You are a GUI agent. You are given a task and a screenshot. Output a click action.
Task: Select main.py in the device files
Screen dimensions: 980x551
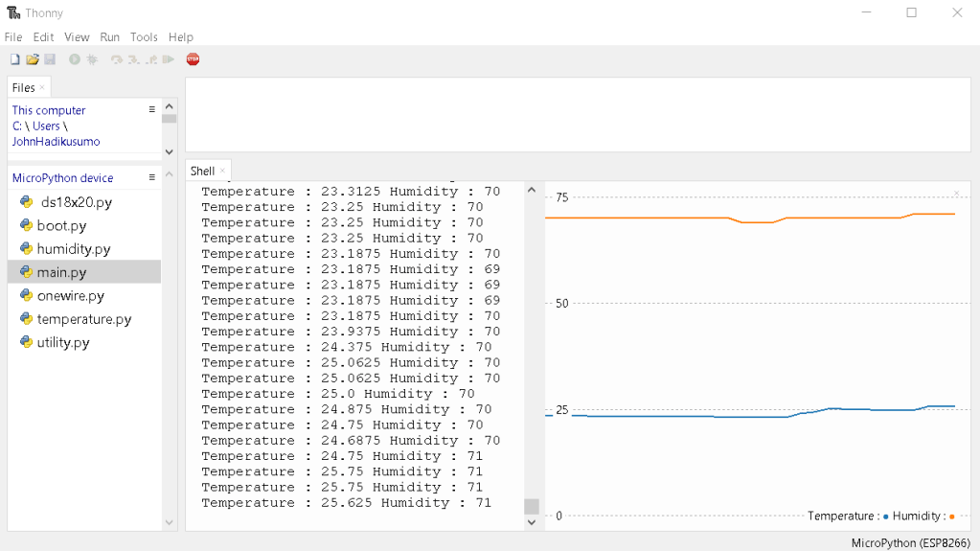click(61, 272)
